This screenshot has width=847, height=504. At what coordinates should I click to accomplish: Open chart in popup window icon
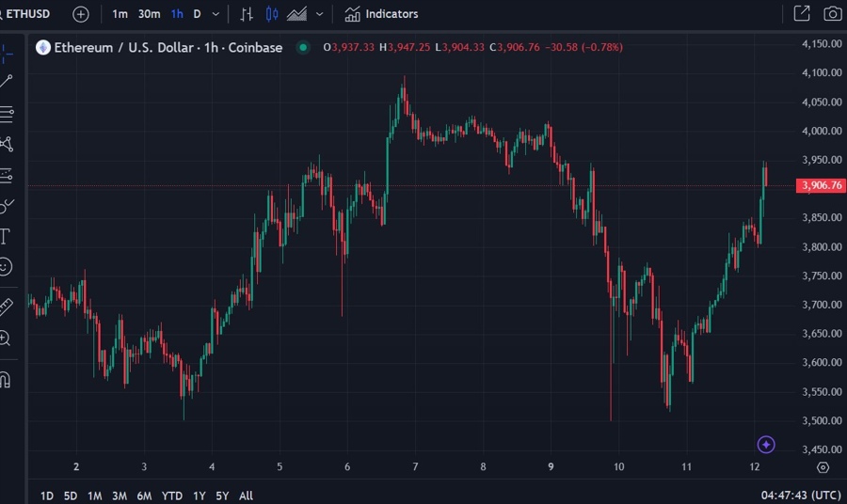pyautogui.click(x=802, y=14)
